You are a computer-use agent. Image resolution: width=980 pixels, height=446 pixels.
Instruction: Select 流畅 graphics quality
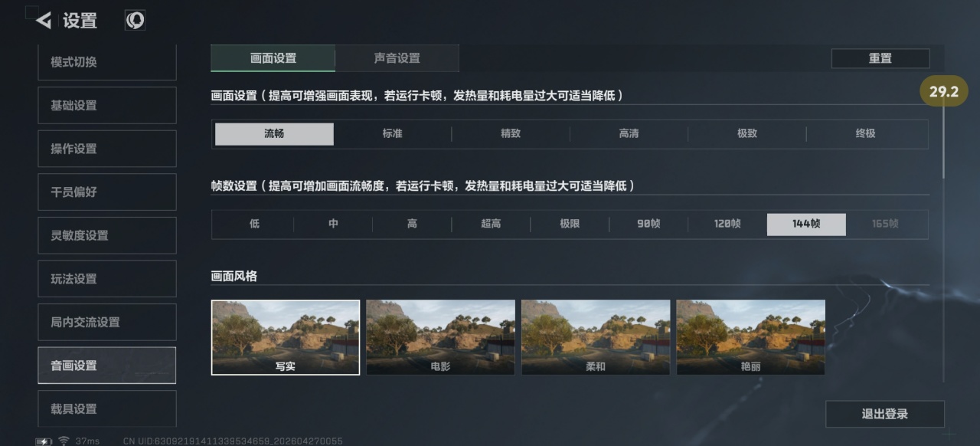[274, 133]
